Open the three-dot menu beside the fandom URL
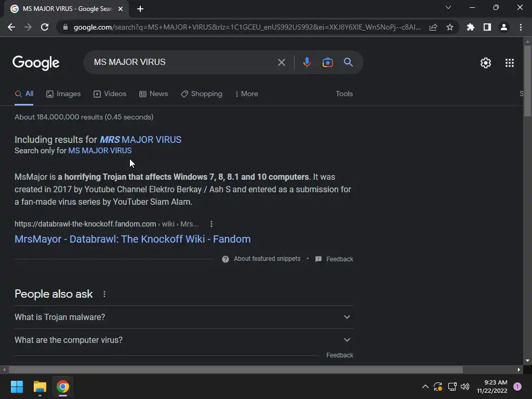 (x=211, y=224)
